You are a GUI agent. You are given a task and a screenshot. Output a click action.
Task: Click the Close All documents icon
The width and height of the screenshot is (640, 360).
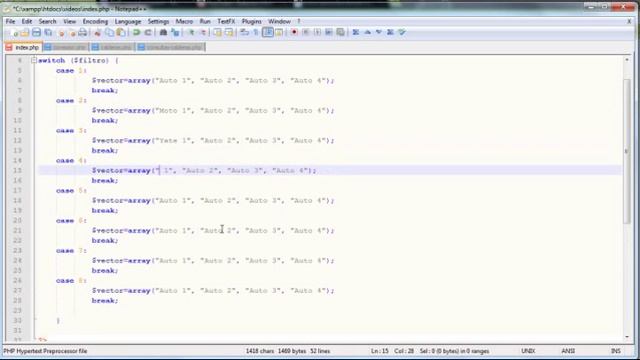(71, 33)
